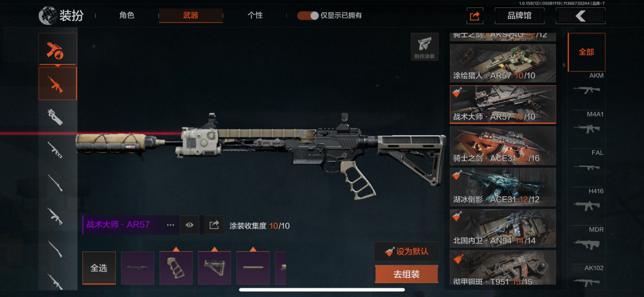The image size is (644, 297).
Task: Expand the pistol grip part option
Action: point(176,268)
